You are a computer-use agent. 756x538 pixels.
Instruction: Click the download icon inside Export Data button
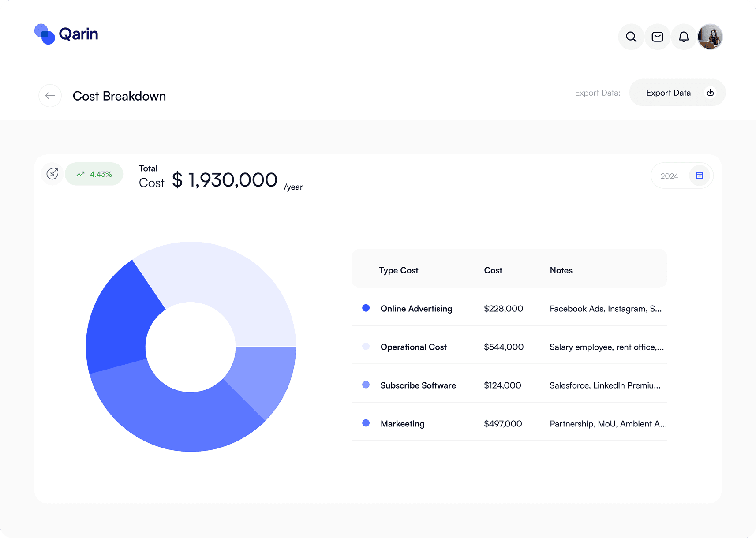pyautogui.click(x=710, y=93)
